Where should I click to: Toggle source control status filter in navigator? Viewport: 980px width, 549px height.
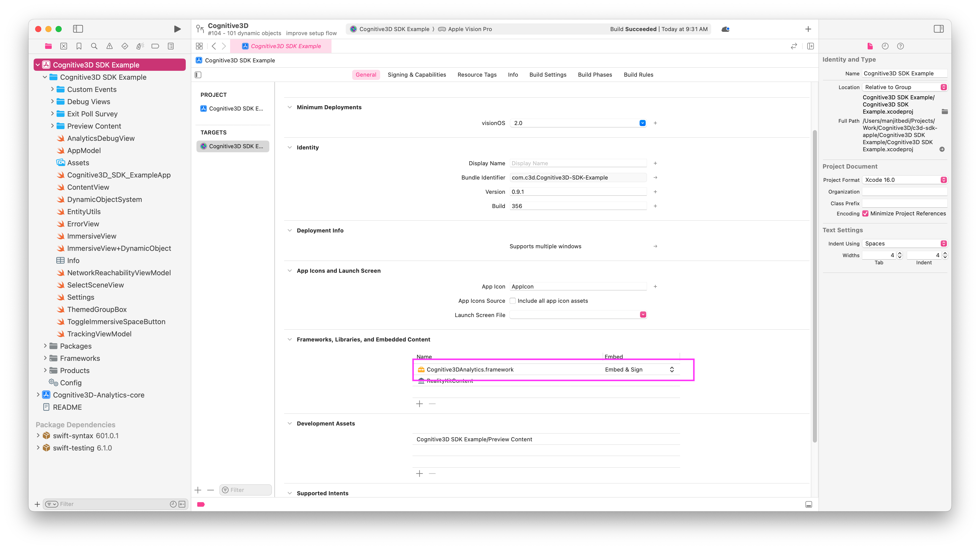click(182, 504)
